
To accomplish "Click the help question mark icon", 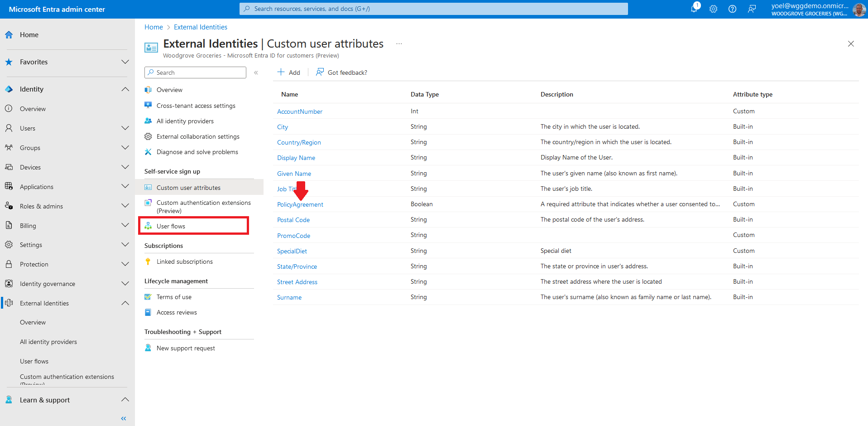I will 732,9.
